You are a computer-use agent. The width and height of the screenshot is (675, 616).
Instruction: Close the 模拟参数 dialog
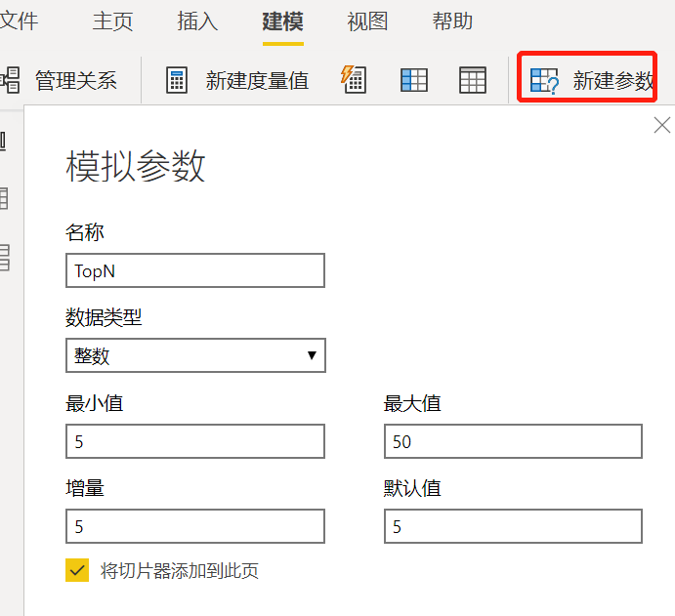(661, 125)
